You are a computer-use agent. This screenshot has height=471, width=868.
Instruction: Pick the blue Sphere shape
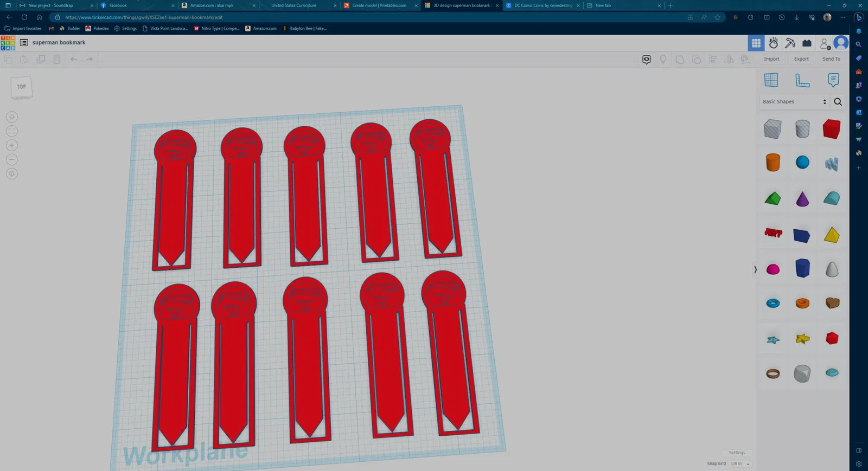(x=802, y=162)
